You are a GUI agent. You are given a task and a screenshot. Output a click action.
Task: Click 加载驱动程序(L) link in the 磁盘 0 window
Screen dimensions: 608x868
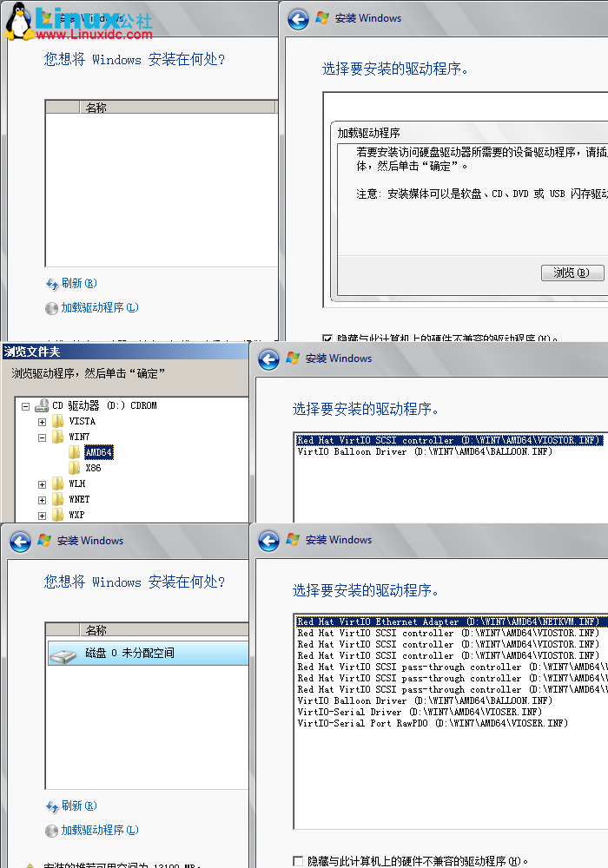[100, 830]
